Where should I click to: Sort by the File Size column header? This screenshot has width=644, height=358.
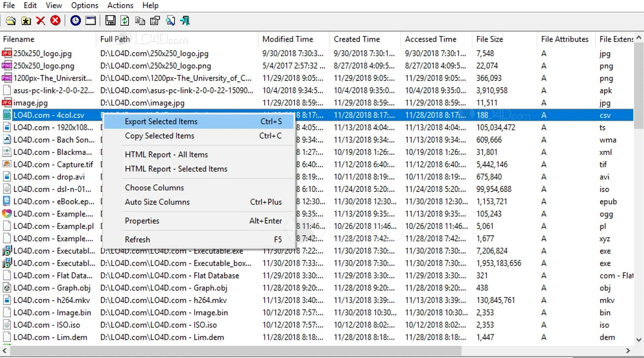click(x=504, y=39)
